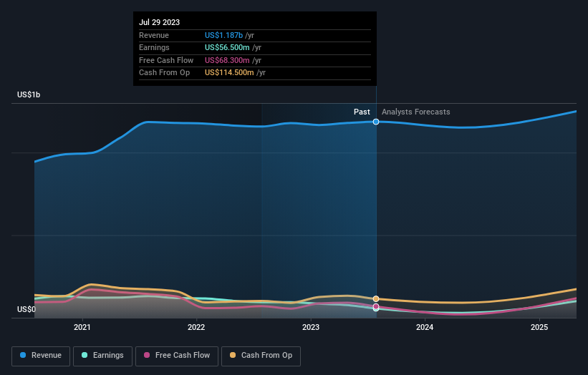Click the 2025 axis label

tap(539, 328)
